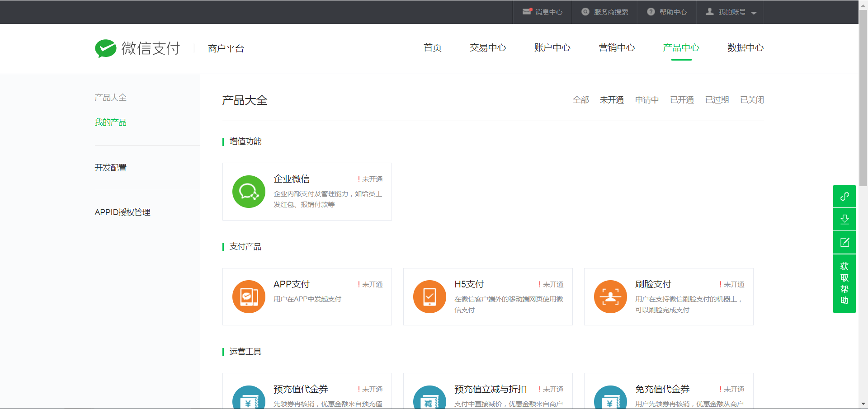Click the 刷脸支付 face scan icon
This screenshot has width=868, height=409.
coord(610,296)
